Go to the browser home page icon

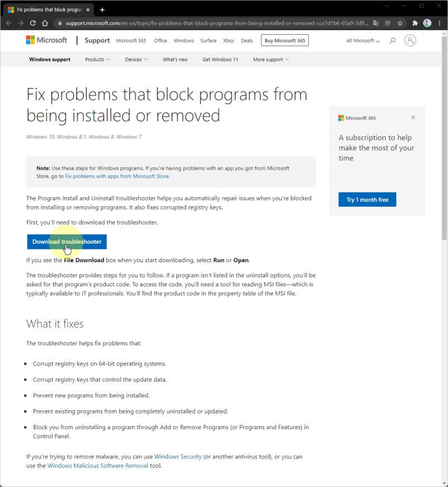45,23
